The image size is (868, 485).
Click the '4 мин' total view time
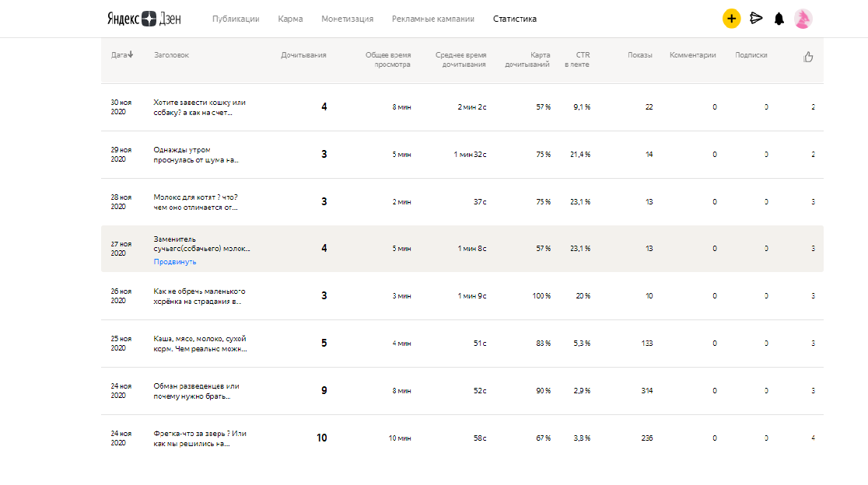(x=402, y=344)
